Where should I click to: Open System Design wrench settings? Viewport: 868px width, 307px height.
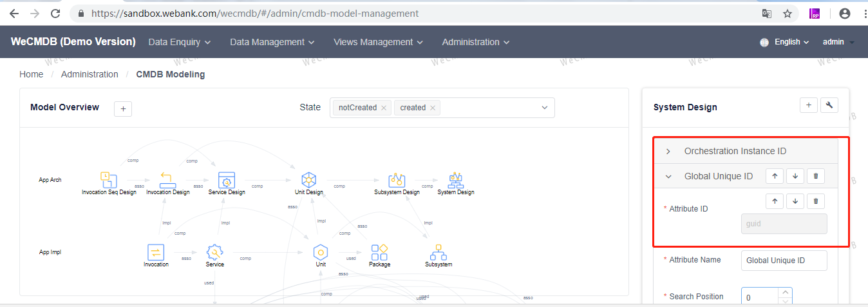829,105
